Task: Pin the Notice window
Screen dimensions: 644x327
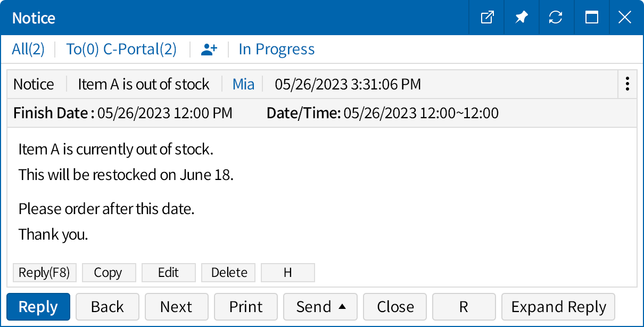Action: [521, 18]
